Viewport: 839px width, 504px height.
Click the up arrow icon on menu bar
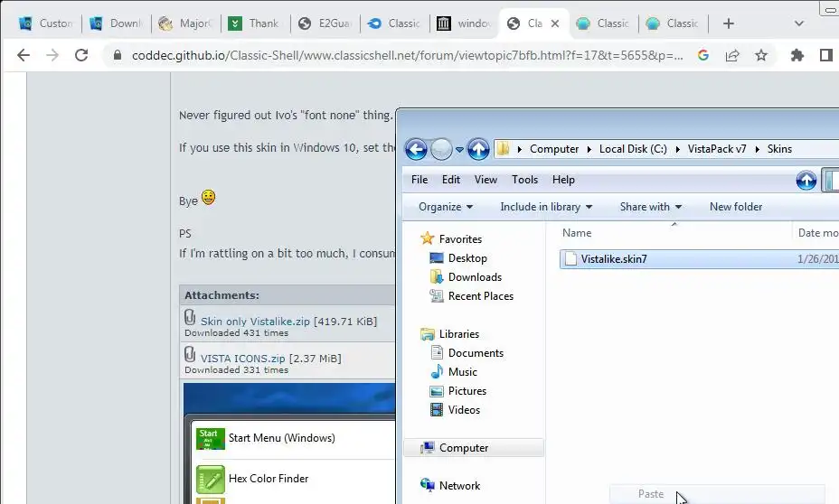point(806,181)
